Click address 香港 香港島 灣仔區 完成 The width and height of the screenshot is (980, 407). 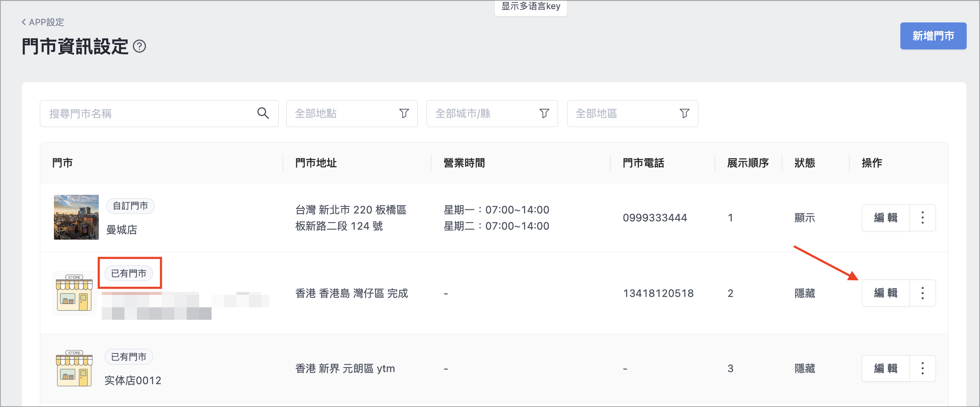point(352,293)
